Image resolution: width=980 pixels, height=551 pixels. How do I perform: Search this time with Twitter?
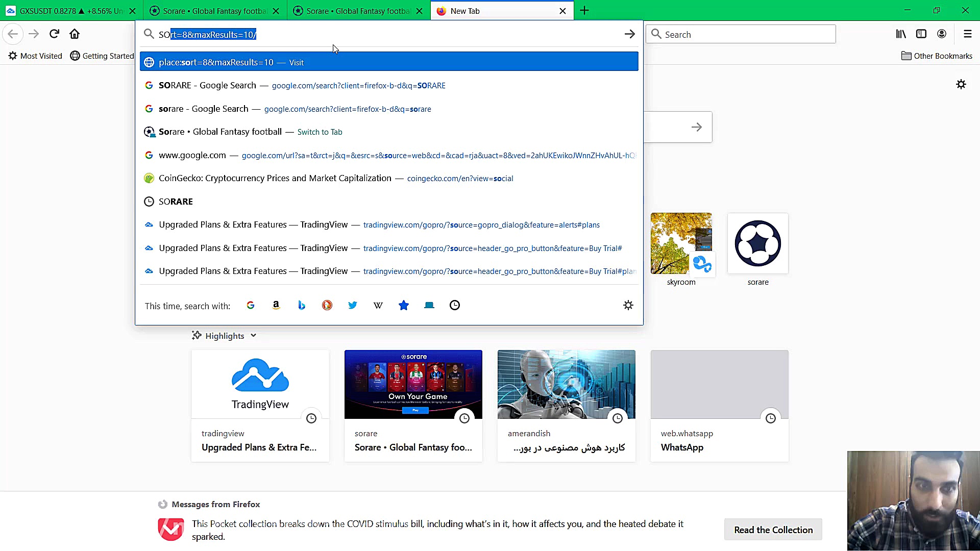click(353, 305)
